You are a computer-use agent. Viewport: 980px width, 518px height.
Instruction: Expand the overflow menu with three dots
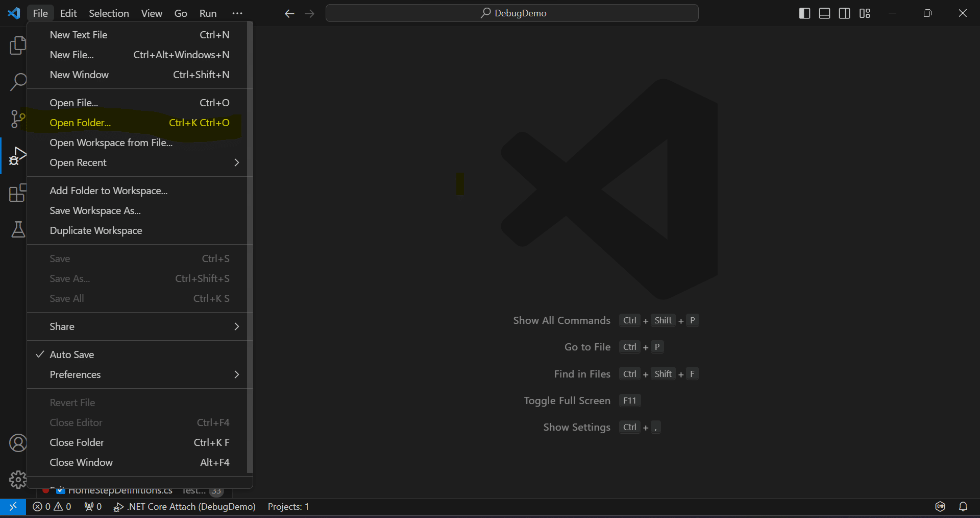point(237,13)
